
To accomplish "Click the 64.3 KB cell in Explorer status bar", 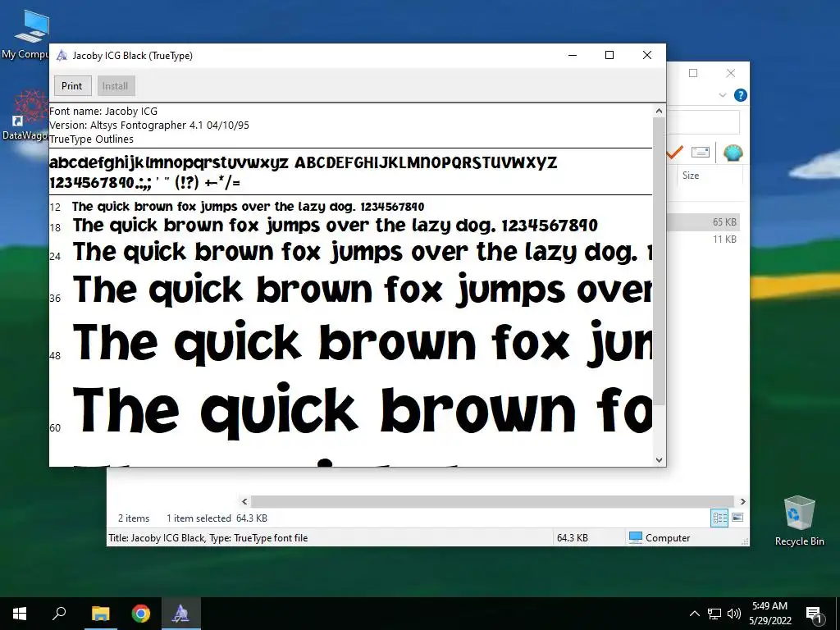I will click(572, 537).
